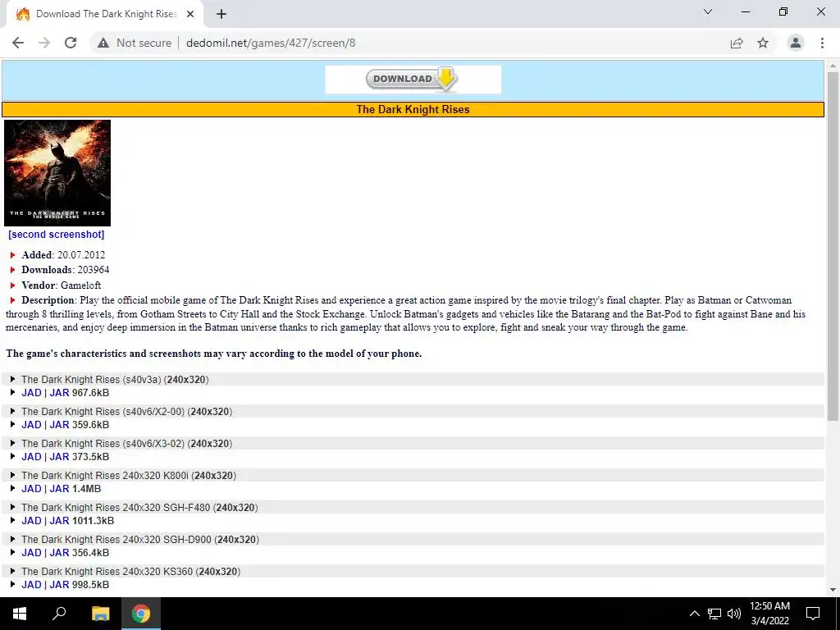Click JAD link for SGH-F480 version
This screenshot has height=630, width=840.
[31, 521]
